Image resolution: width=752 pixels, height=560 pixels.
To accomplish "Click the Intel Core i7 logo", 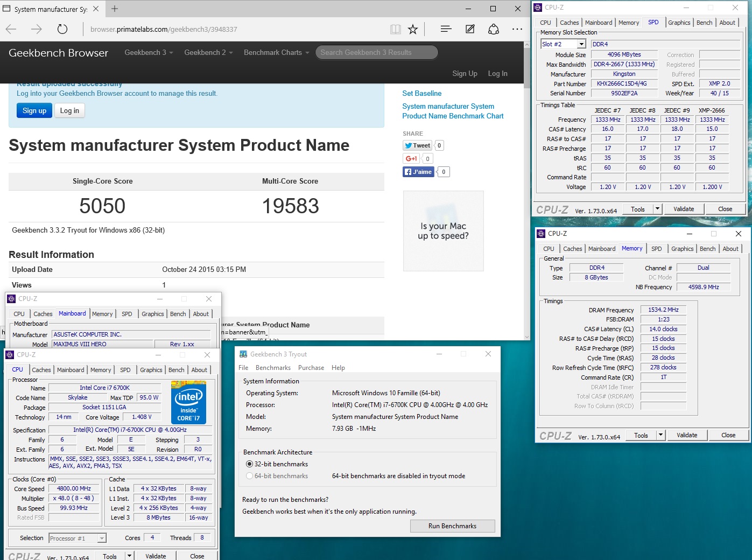I will point(188,402).
